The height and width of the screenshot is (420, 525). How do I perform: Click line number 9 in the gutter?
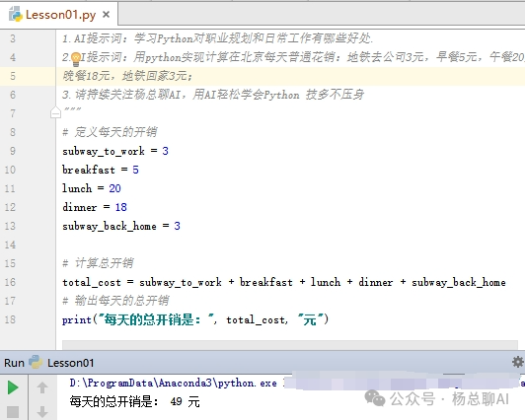(13, 151)
